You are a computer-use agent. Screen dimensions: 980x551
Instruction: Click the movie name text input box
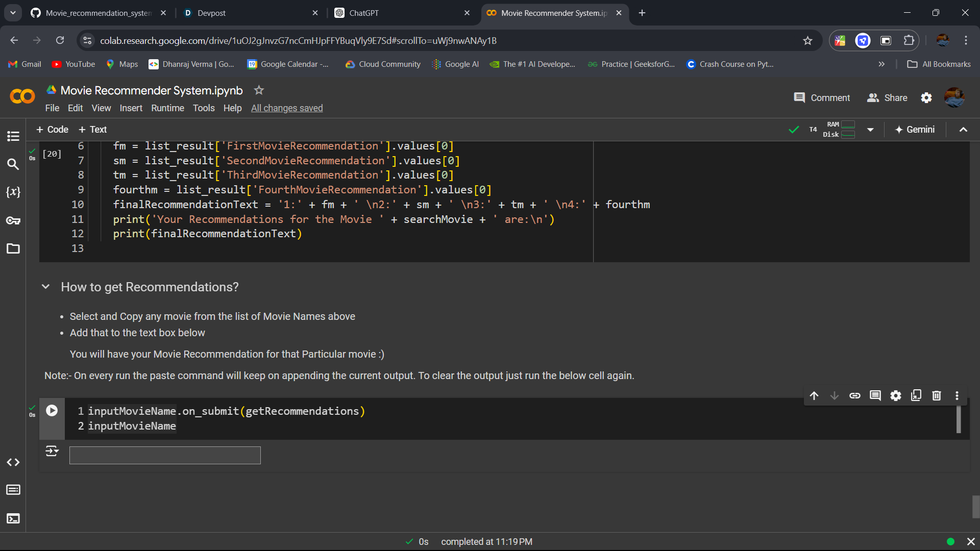165,455
